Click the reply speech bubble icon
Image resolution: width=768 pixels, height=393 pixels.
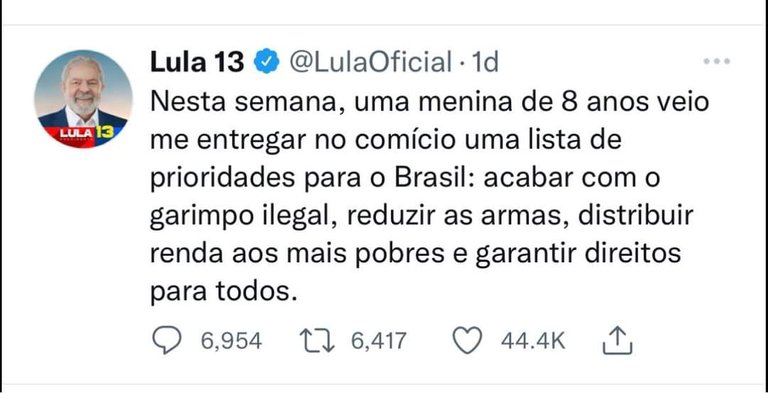pos(167,340)
